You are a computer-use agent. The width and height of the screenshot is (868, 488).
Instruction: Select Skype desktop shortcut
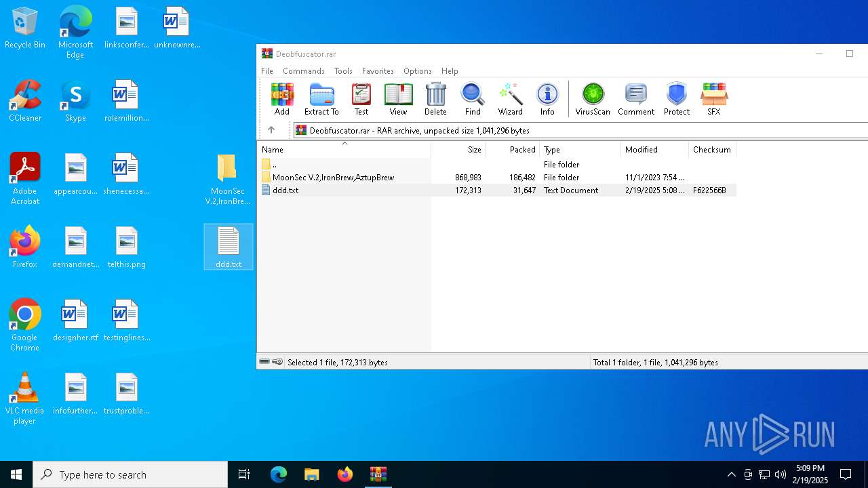click(x=75, y=102)
